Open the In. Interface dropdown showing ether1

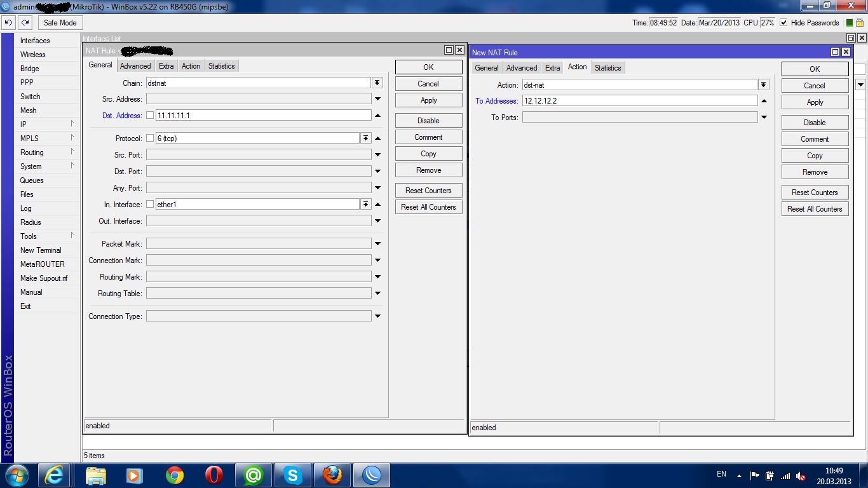366,205
